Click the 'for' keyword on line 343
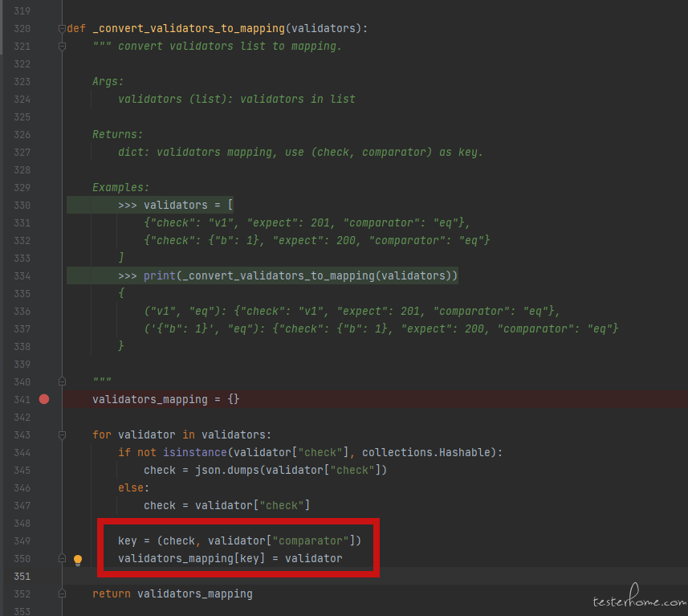688x616 pixels. tap(102, 434)
